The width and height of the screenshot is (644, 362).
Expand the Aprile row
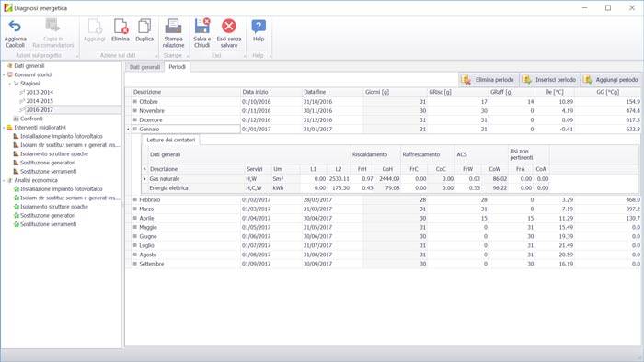134,218
